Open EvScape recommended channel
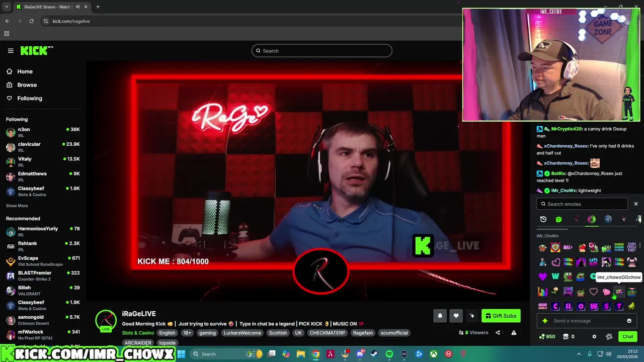644x362 pixels. click(x=43, y=261)
